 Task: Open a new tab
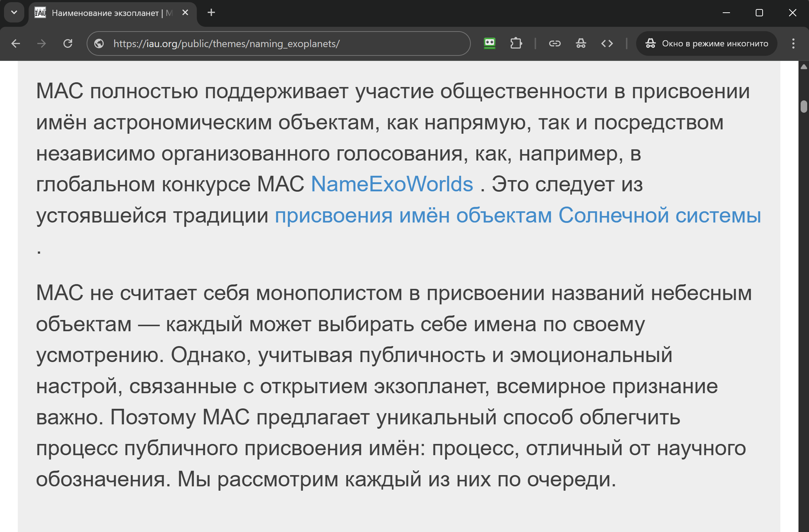[x=211, y=13]
